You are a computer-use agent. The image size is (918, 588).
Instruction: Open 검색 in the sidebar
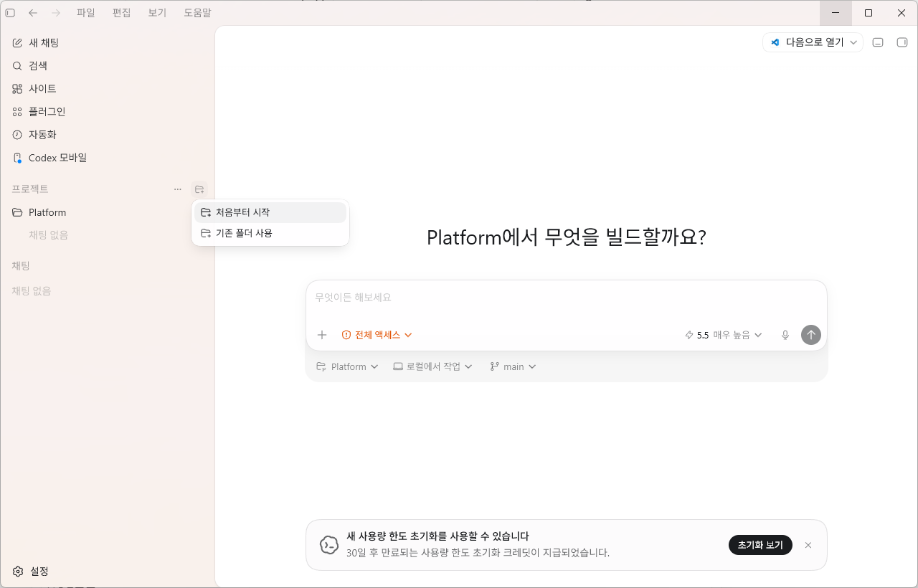coord(108,66)
